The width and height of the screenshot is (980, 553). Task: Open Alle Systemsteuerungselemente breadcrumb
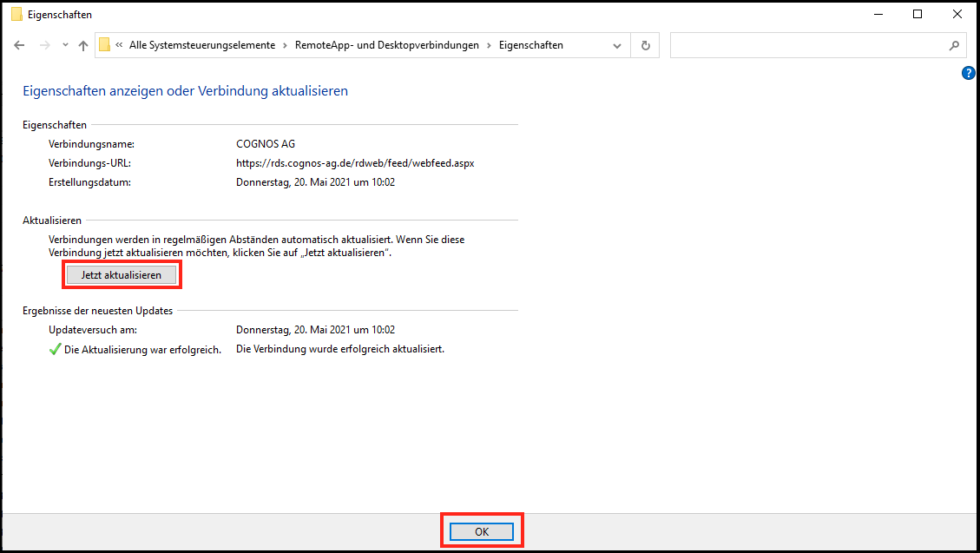click(201, 45)
